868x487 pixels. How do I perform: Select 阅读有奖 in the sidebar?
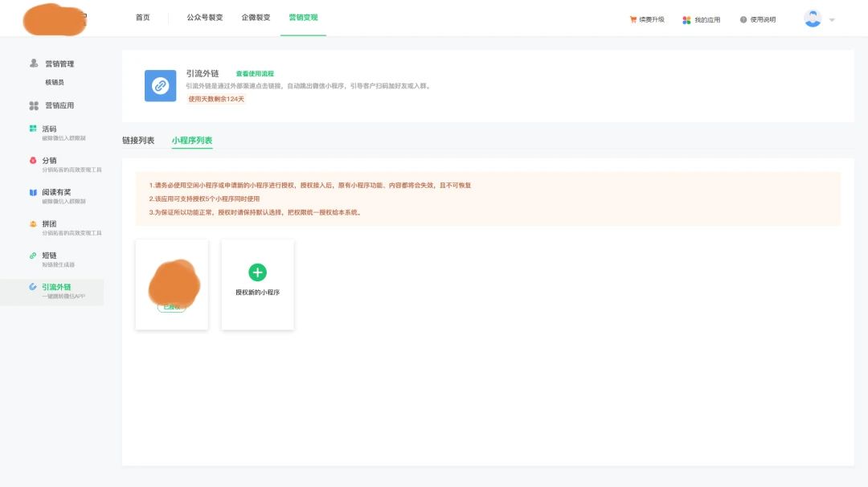[x=56, y=192]
